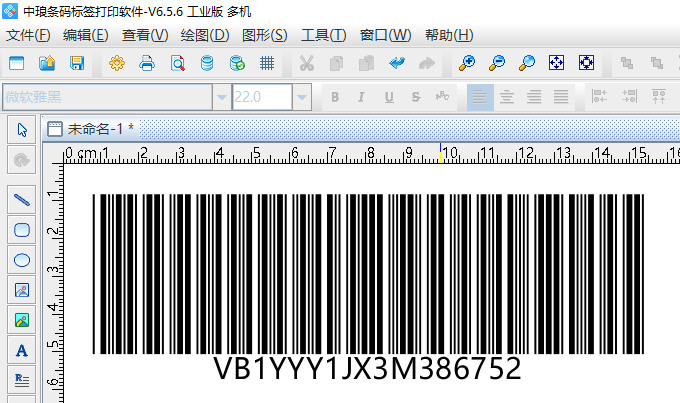Open document settings gear icon
Viewport: 680px width, 403px height.
pos(117,63)
